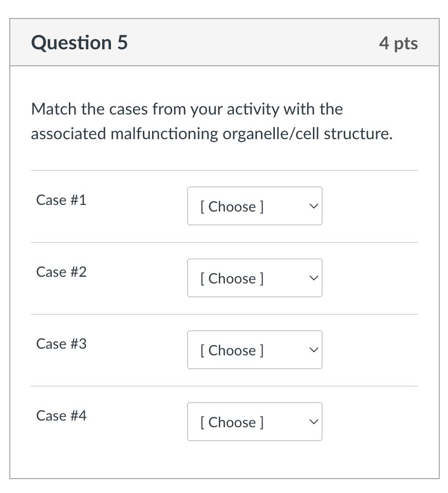Select the [ Choose ] text for Case #1
448x493 pixels.
232,206
